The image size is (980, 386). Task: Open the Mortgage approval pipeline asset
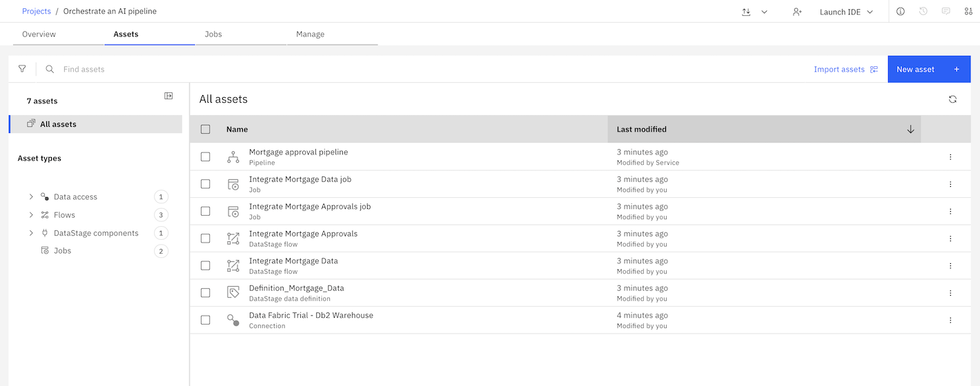[298, 152]
